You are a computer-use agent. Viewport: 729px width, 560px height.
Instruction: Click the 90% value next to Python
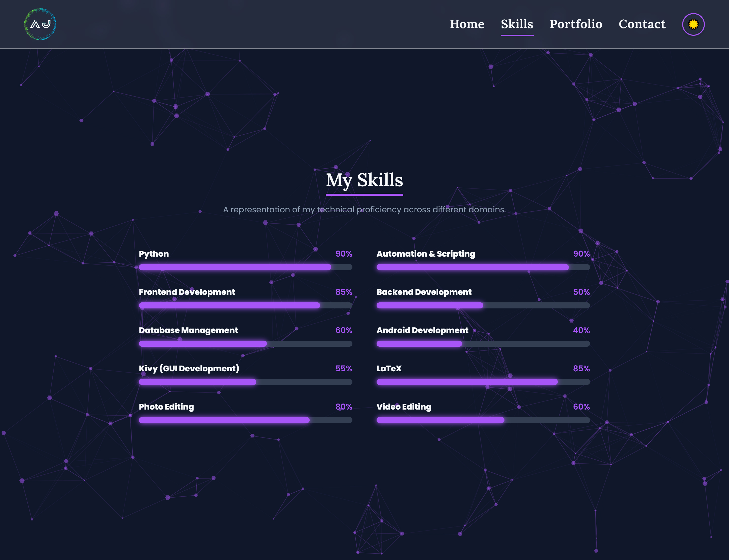click(x=344, y=254)
